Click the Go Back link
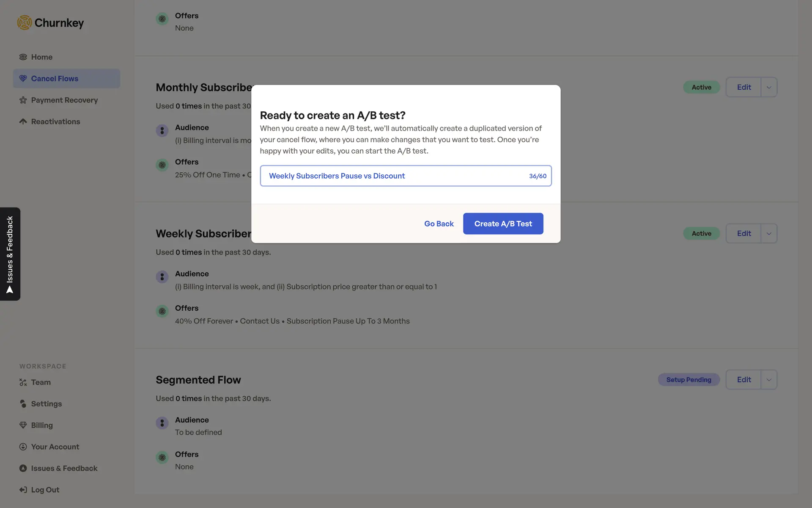 (439, 224)
